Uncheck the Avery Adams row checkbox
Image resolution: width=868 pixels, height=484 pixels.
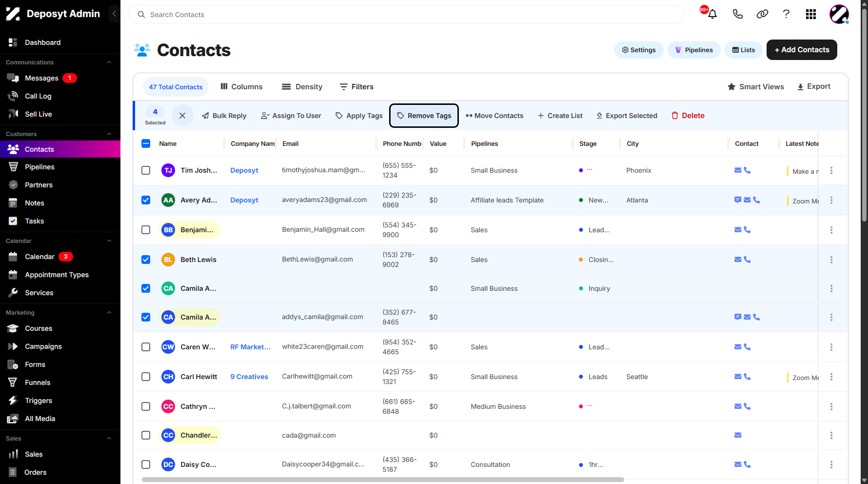(146, 200)
